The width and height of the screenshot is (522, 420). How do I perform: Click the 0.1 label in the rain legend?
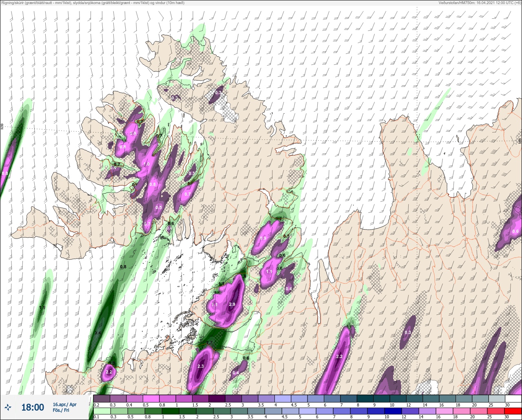click(96, 417)
